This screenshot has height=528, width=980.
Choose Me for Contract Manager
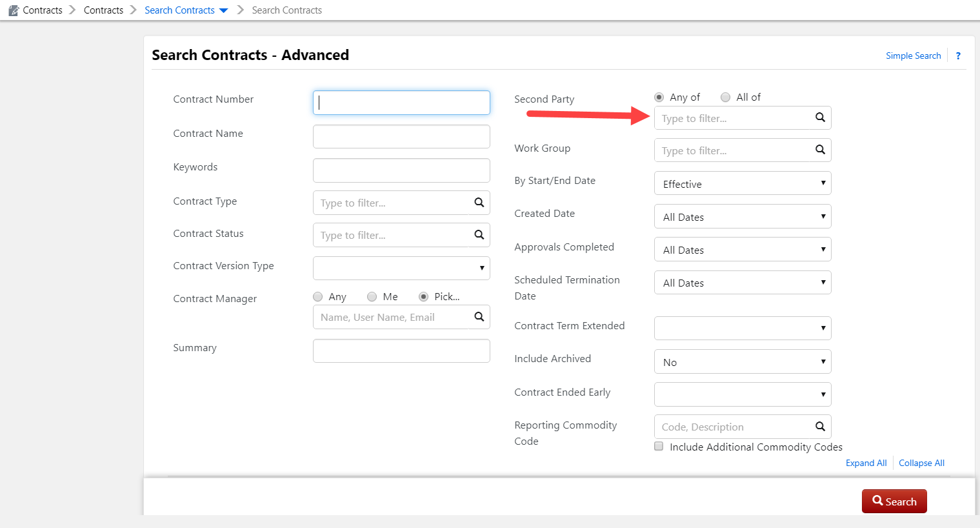[x=372, y=297]
